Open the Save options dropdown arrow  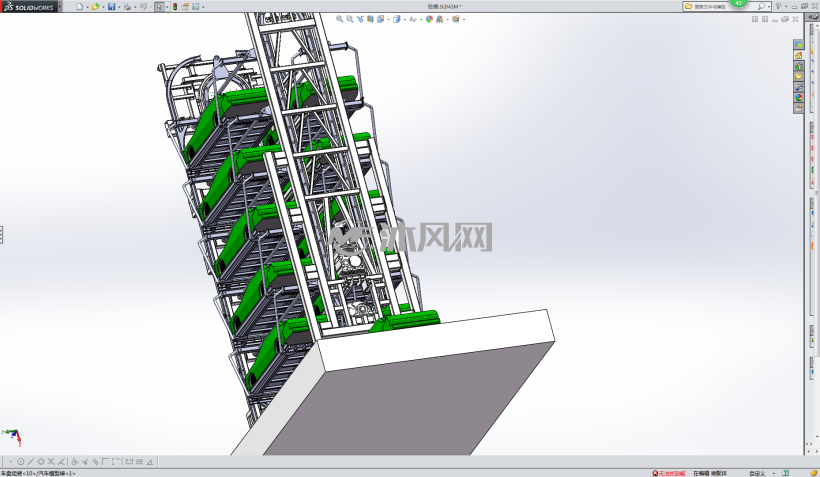click(119, 7)
